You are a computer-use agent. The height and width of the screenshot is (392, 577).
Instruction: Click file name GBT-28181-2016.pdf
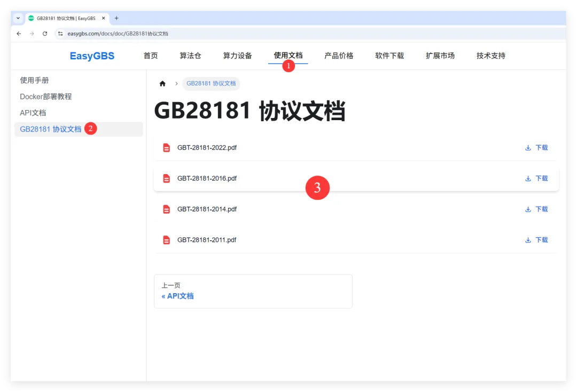[x=207, y=178]
